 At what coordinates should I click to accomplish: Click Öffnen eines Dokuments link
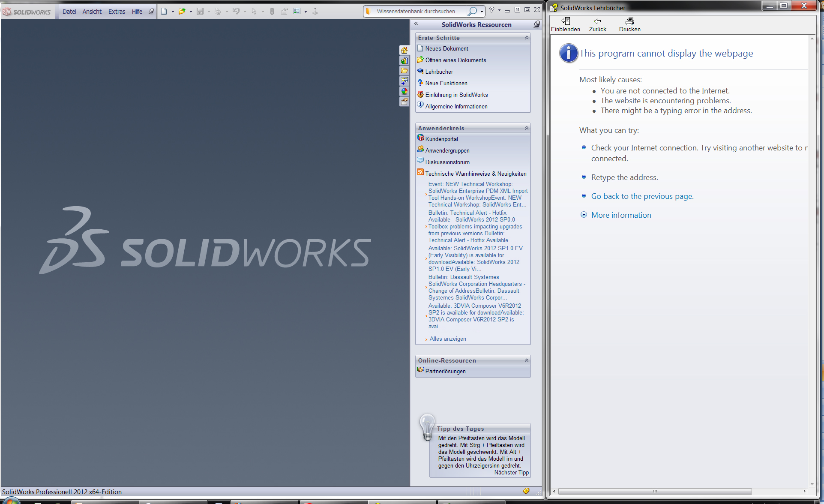[455, 60]
